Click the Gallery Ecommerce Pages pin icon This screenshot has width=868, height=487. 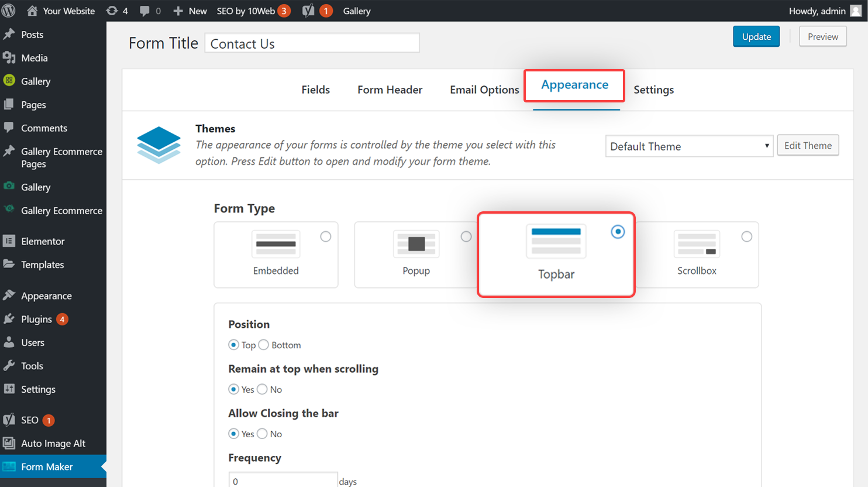click(x=9, y=151)
